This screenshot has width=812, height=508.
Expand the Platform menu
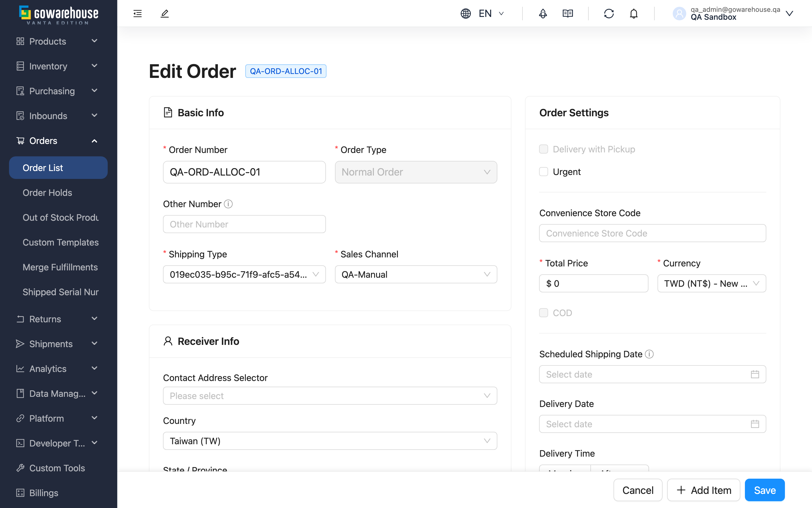pos(58,418)
